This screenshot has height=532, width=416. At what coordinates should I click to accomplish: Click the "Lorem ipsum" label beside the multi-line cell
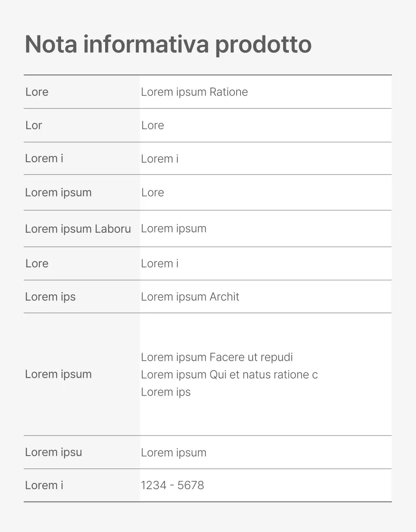pos(58,374)
